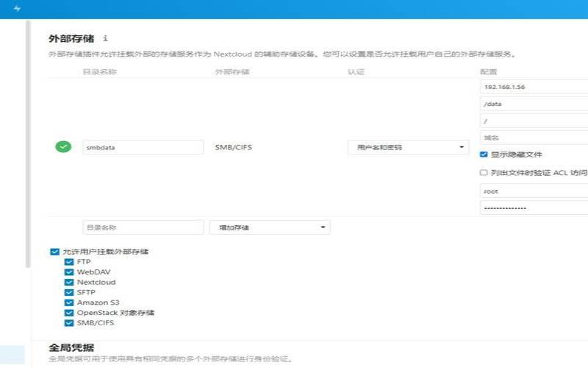Click the 目录名称 column header
This screenshot has width=588, height=368.
pyautogui.click(x=100, y=71)
